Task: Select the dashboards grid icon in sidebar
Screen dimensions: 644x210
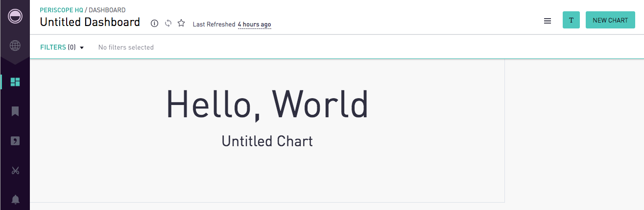Action: click(15, 82)
